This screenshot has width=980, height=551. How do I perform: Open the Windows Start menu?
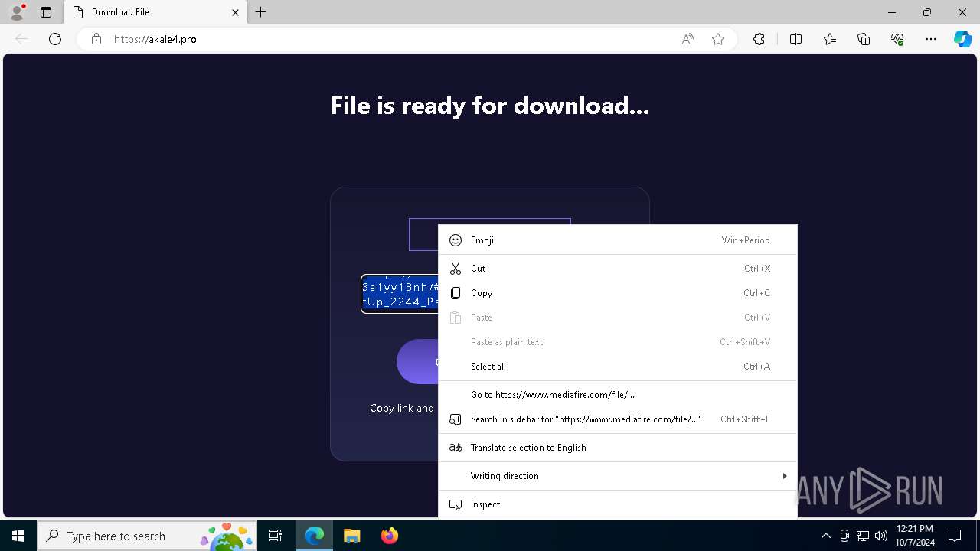(18, 536)
